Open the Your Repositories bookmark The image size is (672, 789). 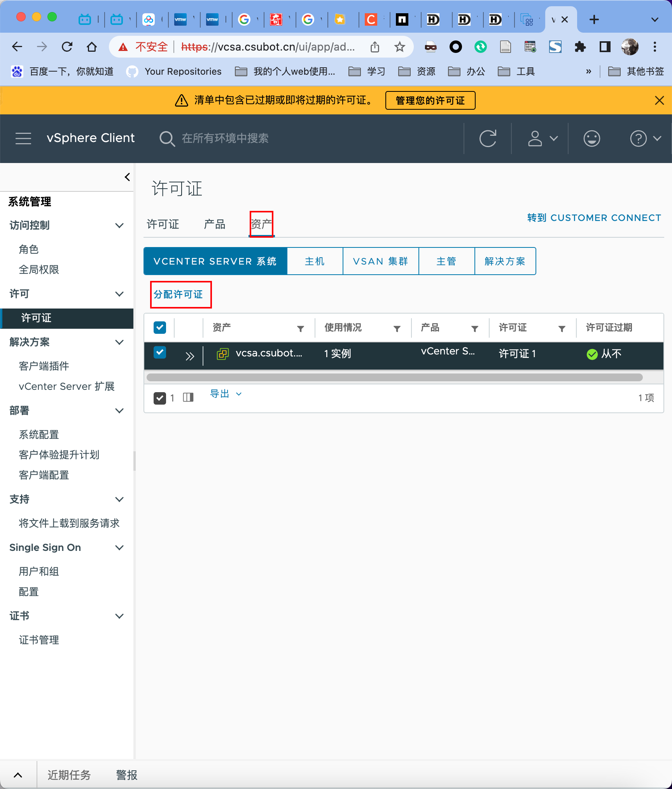point(174,72)
